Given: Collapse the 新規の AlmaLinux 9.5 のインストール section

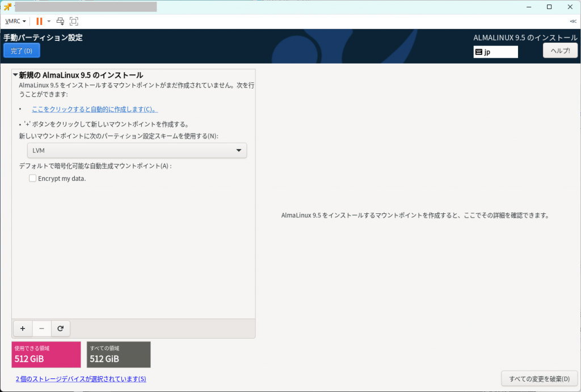Looking at the screenshot, I should 15,75.
